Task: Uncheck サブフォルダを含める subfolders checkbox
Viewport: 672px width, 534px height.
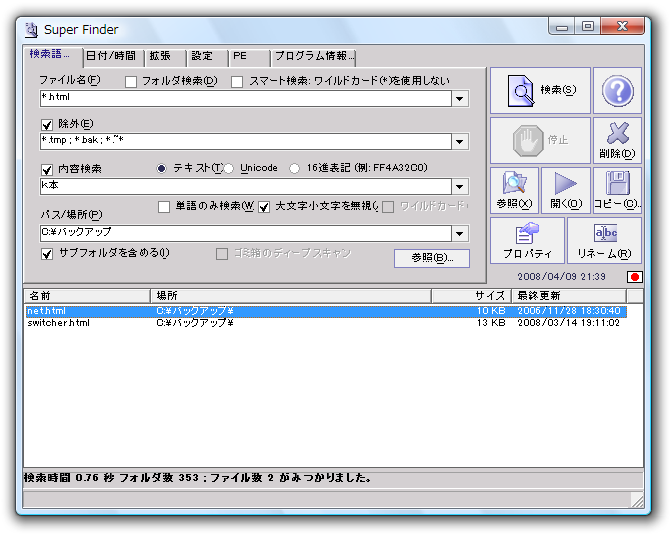Action: click(x=47, y=254)
